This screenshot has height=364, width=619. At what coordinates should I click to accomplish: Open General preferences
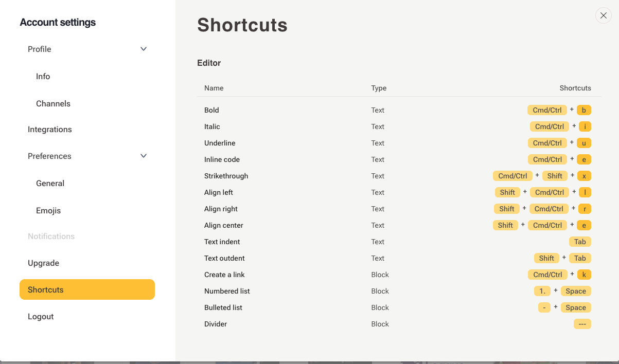click(50, 183)
